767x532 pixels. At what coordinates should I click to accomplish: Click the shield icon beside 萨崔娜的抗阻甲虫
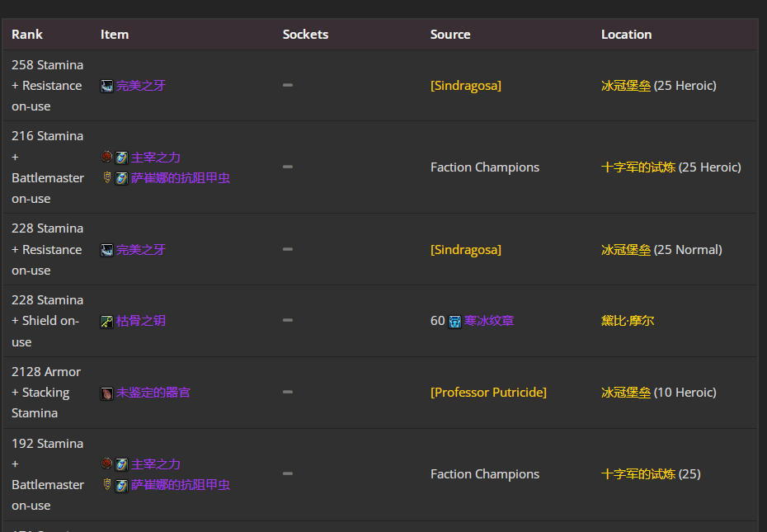[107, 177]
